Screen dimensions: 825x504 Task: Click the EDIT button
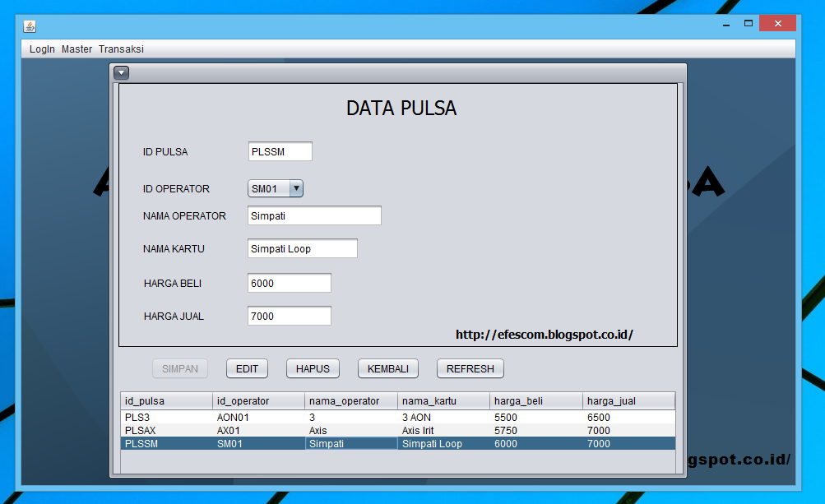tap(247, 368)
